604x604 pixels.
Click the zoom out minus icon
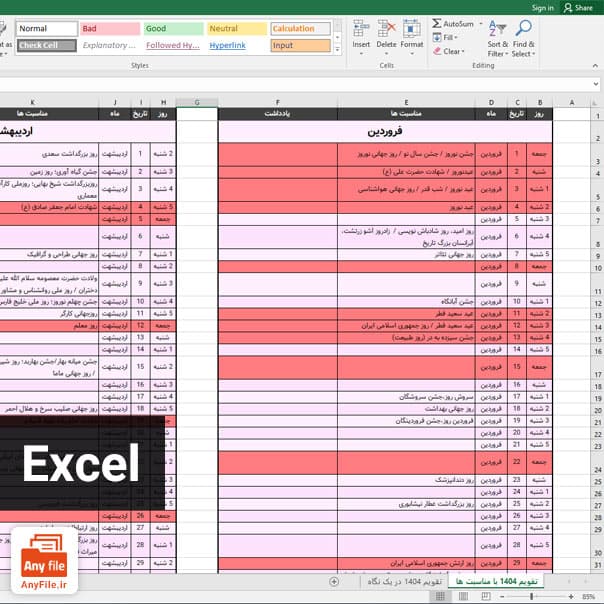tap(502, 597)
